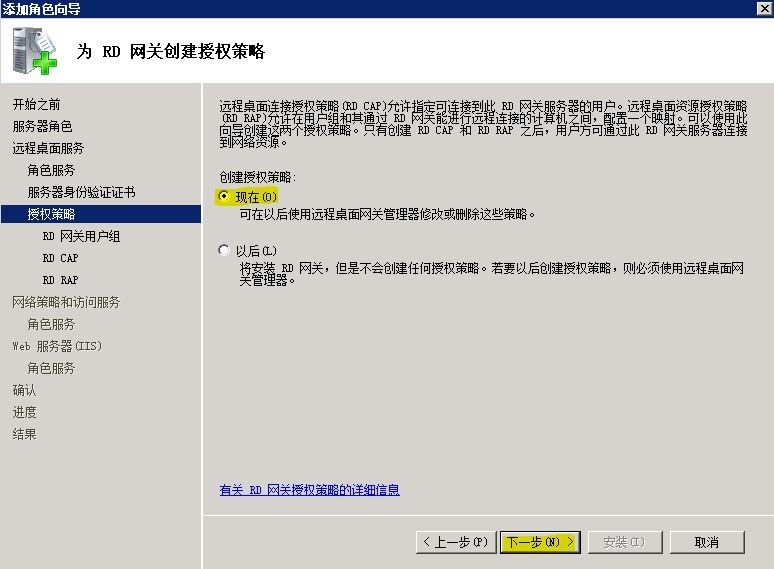The width and height of the screenshot is (774, 569).
Task: Click the 添加角色向导 title bar text
Action: click(x=41, y=9)
